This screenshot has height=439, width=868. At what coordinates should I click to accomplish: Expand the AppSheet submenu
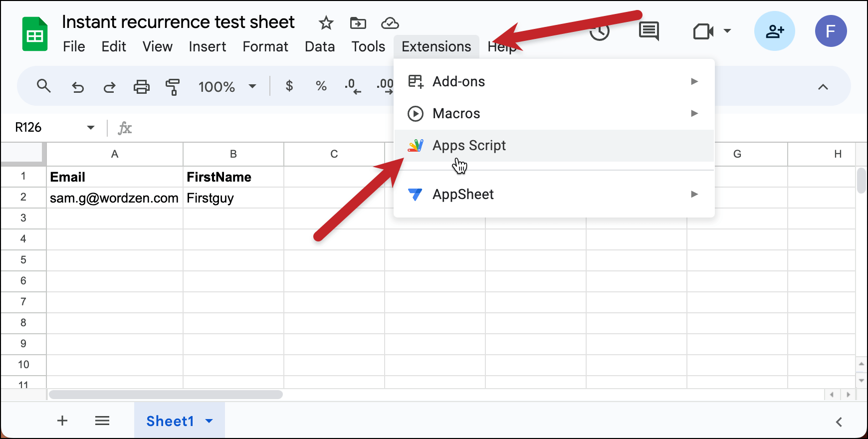click(x=554, y=194)
